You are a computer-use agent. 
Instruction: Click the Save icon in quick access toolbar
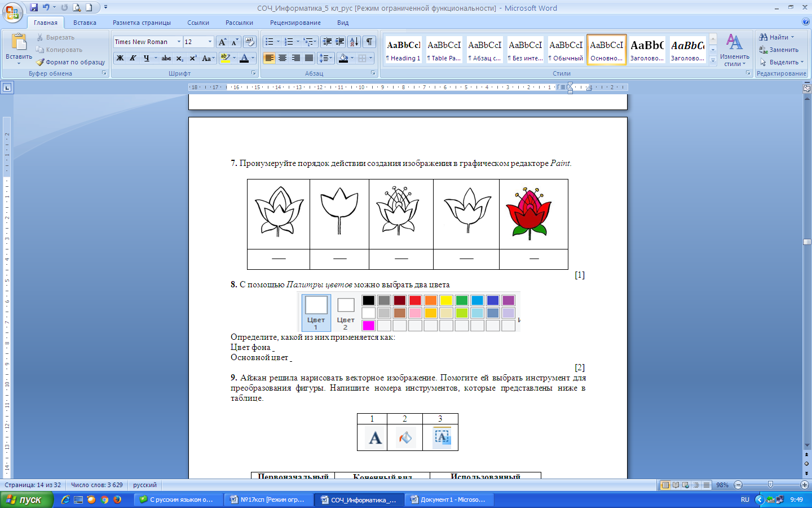click(x=34, y=7)
